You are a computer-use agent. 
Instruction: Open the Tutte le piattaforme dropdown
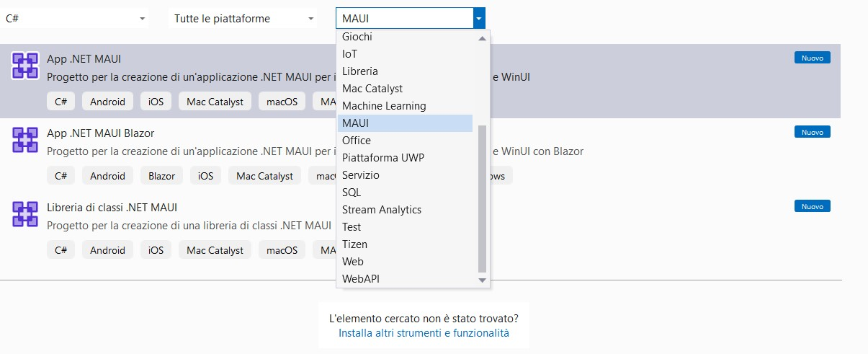pos(243,18)
